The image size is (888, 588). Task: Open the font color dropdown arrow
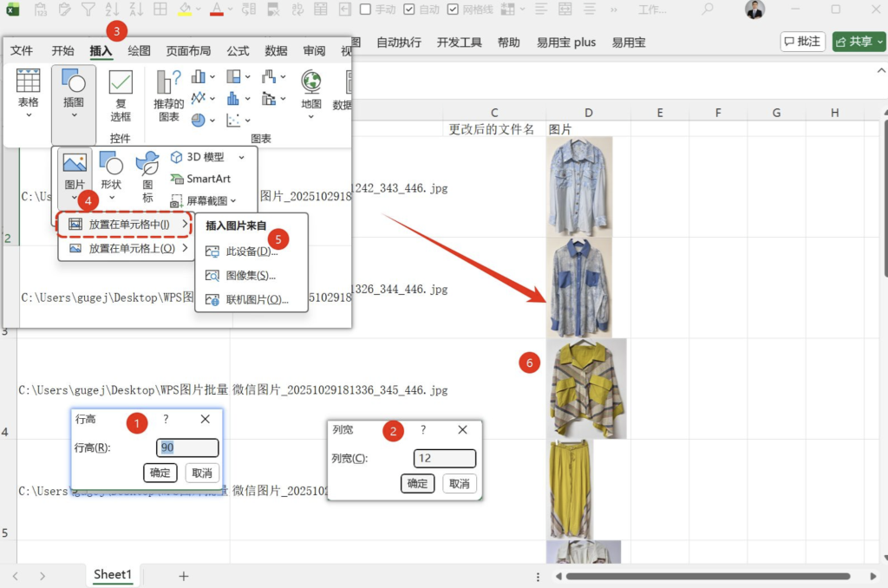(230, 10)
